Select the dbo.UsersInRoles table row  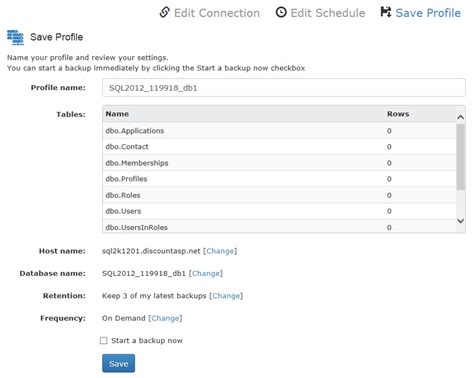279,226
